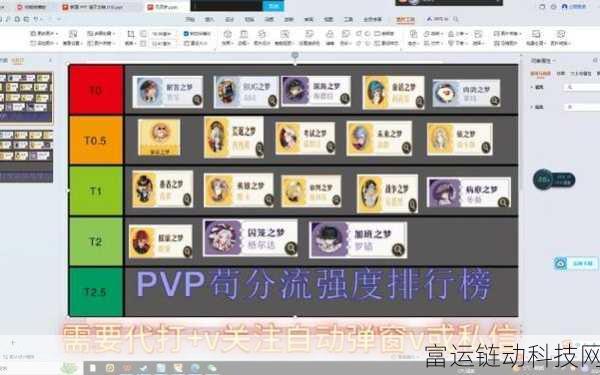This screenshot has height=375, width=600.
Task: Open the 视图 (View) ribbon tab
Action: [x=328, y=19]
